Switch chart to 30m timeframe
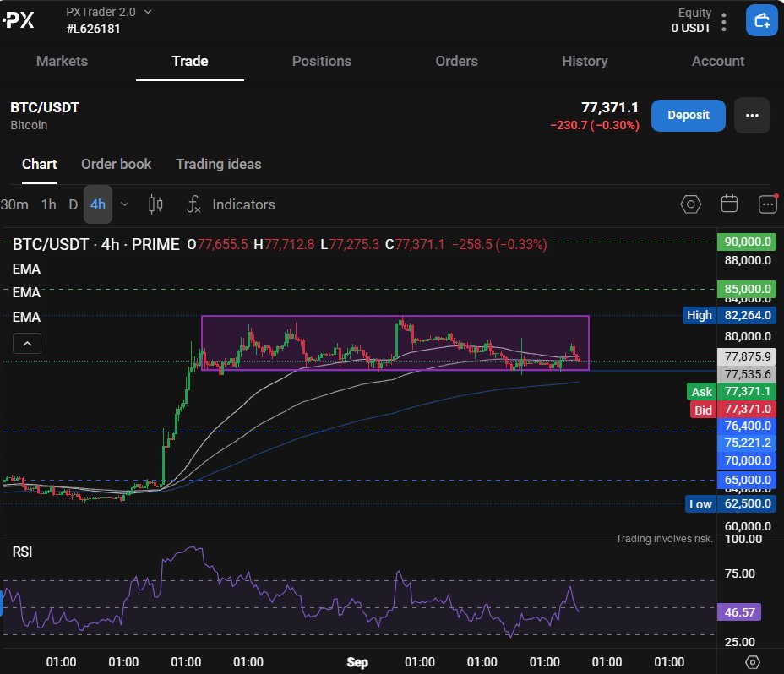 pos(14,204)
